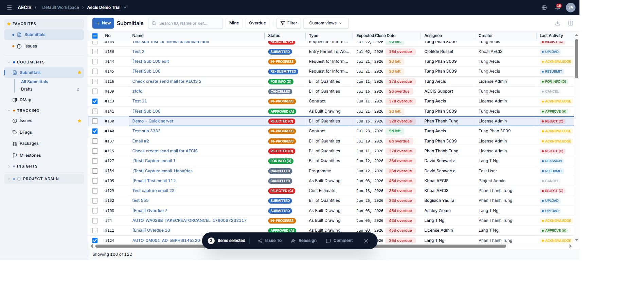Open All Submittals in sidebar
The height and width of the screenshot is (289, 644).
[35, 82]
